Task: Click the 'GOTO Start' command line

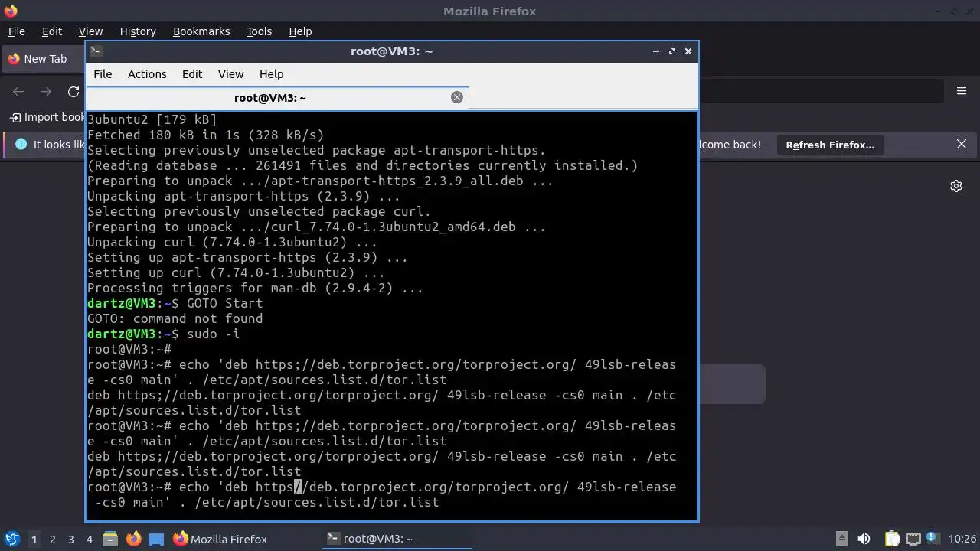Action: pyautogui.click(x=224, y=303)
